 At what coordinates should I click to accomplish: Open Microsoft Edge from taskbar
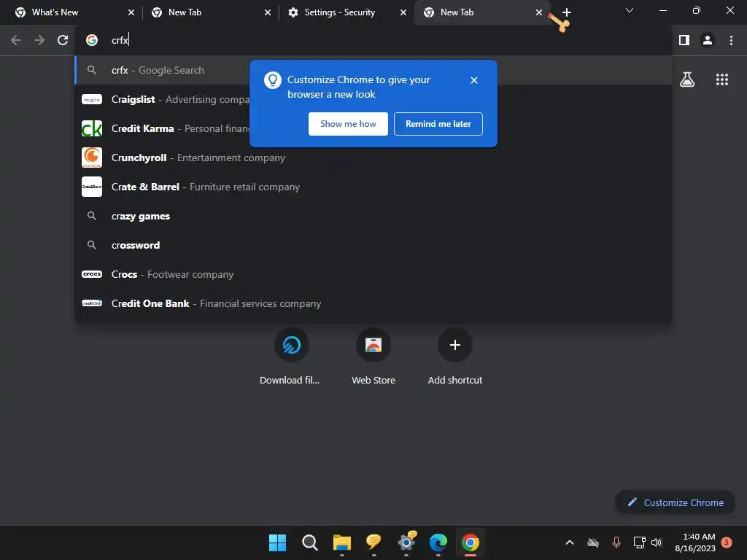438,542
